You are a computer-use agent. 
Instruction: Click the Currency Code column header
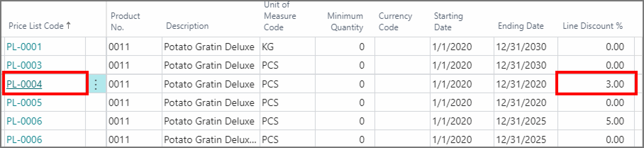[x=395, y=21]
